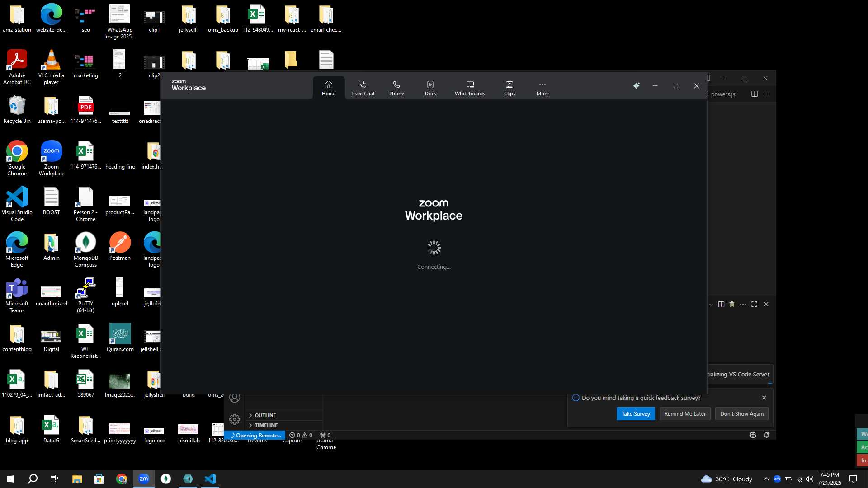
Task: Open the Docs tab in Zoom
Action: coord(430,88)
